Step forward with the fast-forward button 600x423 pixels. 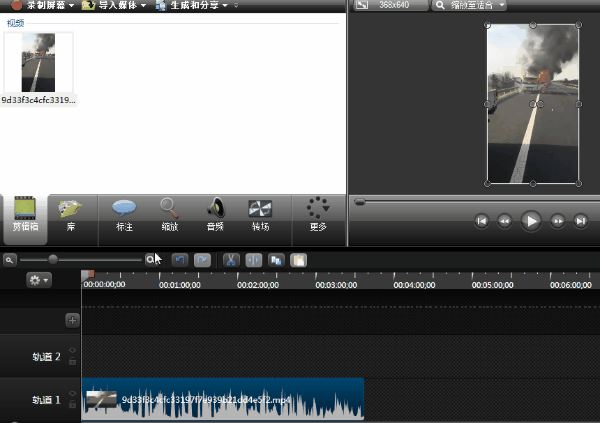click(558, 221)
